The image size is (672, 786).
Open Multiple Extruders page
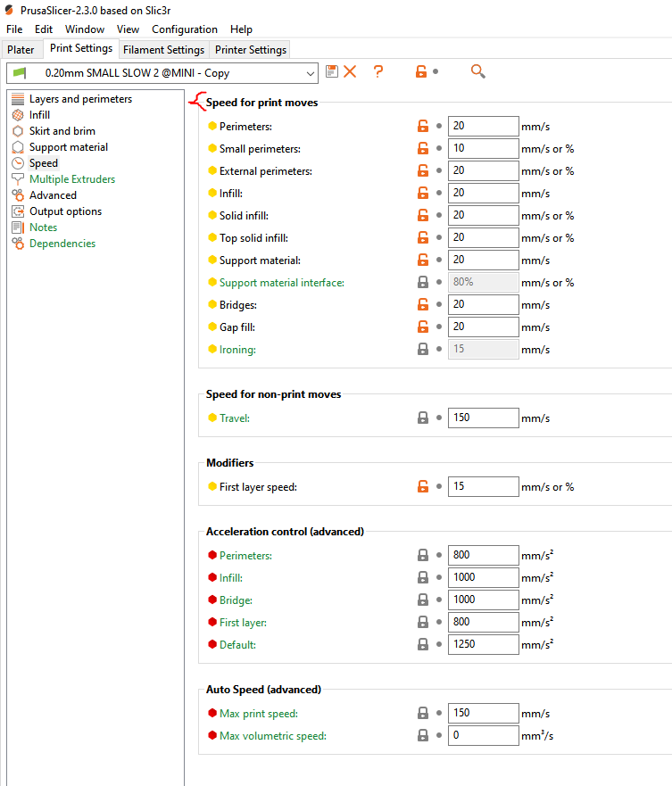71,179
